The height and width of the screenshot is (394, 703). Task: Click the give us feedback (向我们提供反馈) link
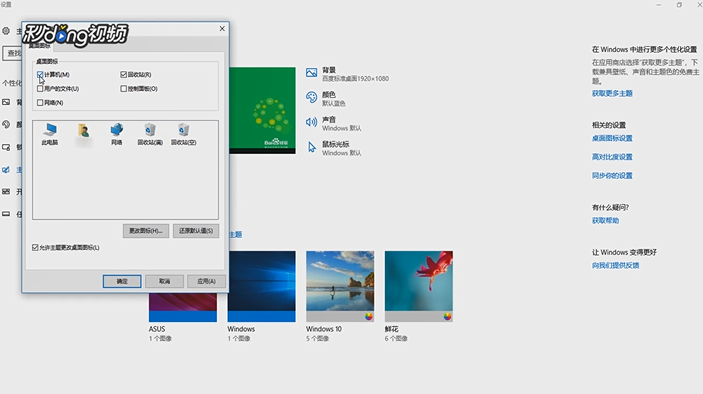pyautogui.click(x=615, y=265)
